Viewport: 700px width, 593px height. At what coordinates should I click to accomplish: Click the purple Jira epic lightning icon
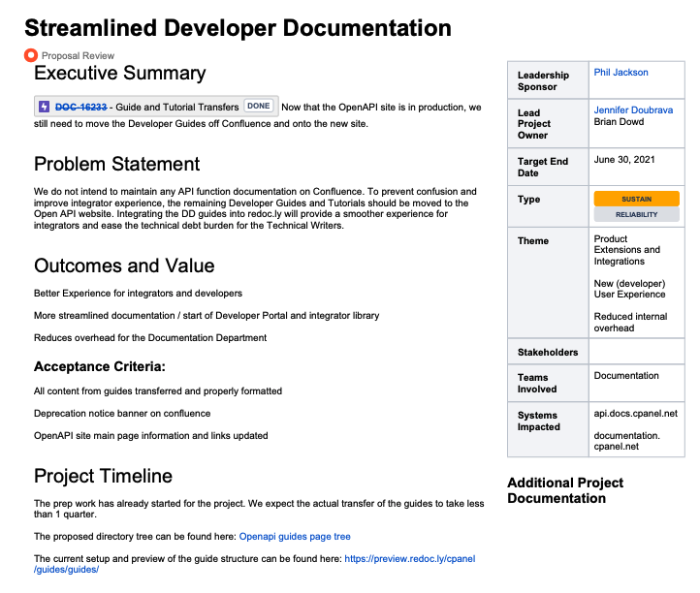[x=45, y=107]
